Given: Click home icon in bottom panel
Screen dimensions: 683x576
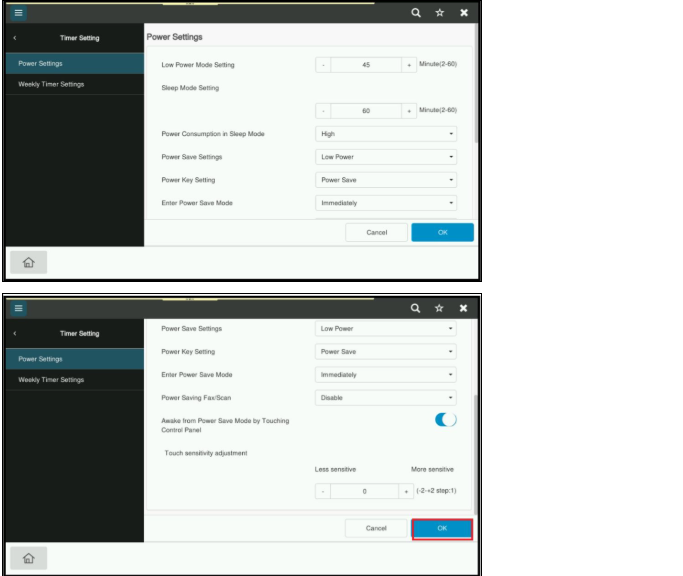Looking at the screenshot, I should (x=28, y=558).
